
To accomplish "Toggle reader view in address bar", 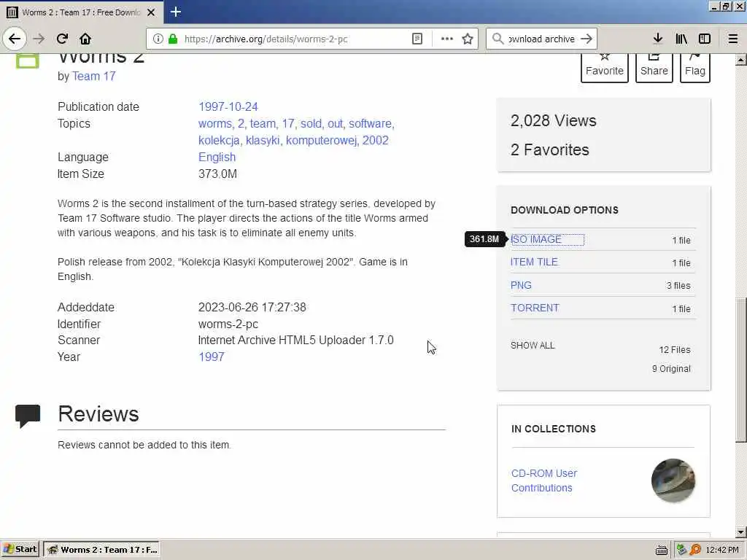I will click(417, 39).
